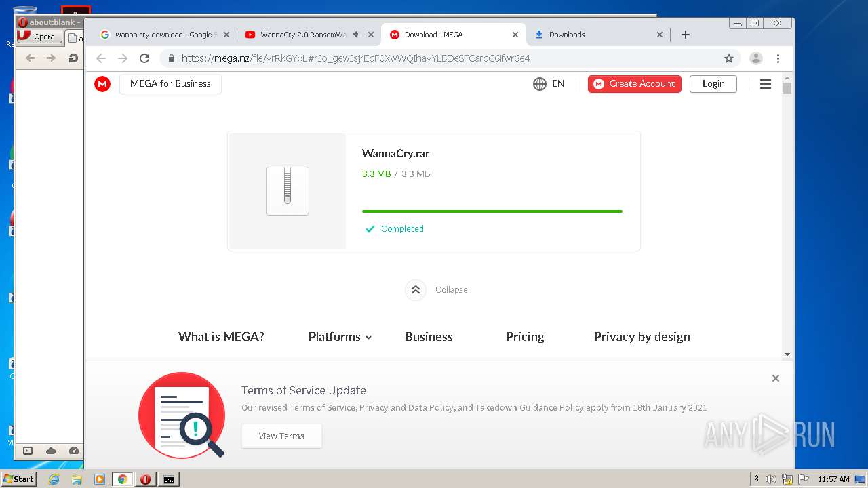Screen dimensions: 868x488
Task: Go back in Opera window
Action: tap(30, 58)
